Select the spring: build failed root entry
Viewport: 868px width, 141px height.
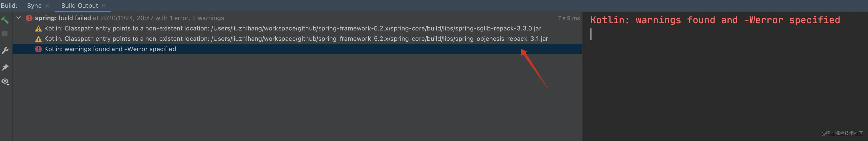click(x=129, y=18)
